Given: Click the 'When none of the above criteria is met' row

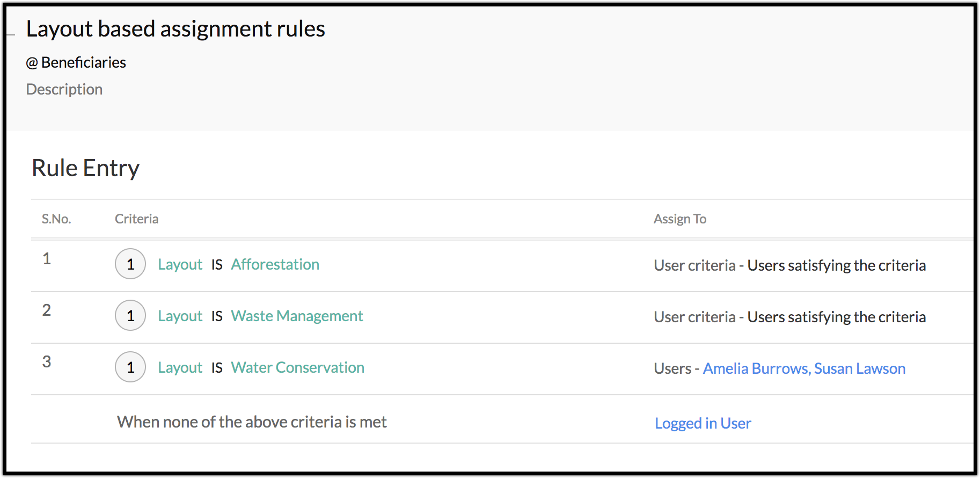Looking at the screenshot, I should pyautogui.click(x=252, y=422).
